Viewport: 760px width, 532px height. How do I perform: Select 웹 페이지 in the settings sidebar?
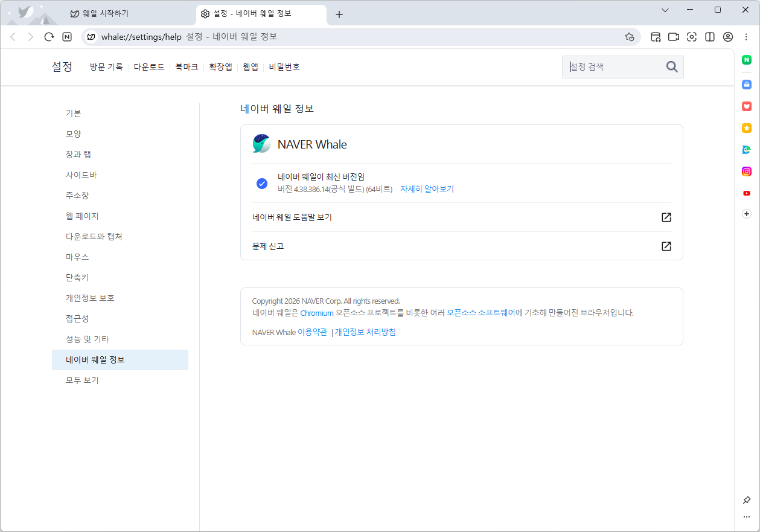[120, 216]
